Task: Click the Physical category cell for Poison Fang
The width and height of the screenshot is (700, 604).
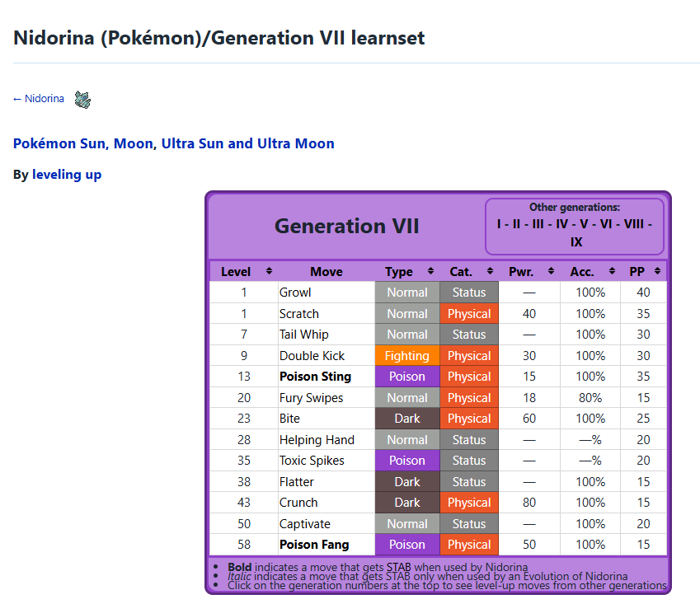Action: [469, 545]
